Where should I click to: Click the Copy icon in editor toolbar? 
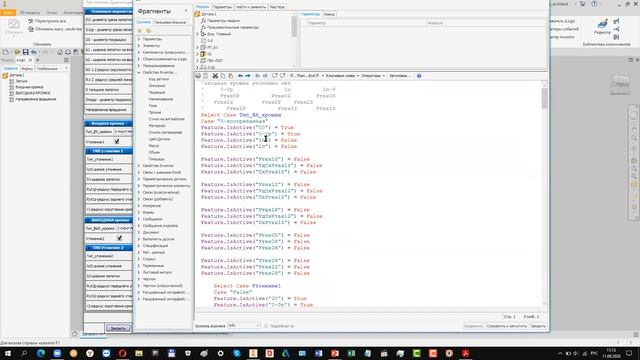pos(223,76)
